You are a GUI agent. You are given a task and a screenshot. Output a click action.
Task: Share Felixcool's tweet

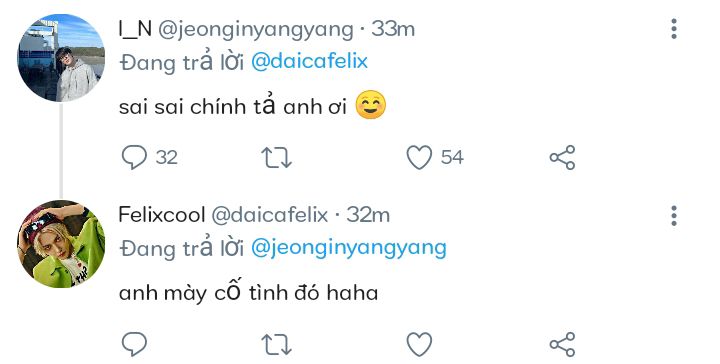(x=562, y=344)
